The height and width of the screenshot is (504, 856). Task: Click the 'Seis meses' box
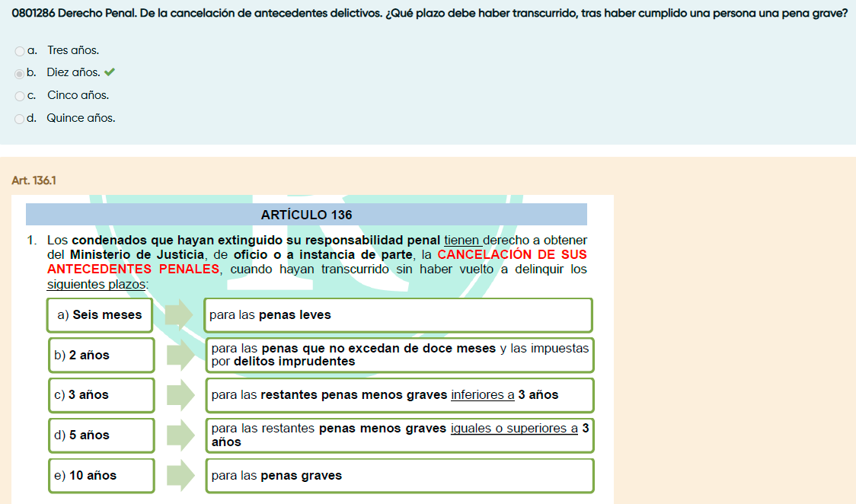pos(100,315)
